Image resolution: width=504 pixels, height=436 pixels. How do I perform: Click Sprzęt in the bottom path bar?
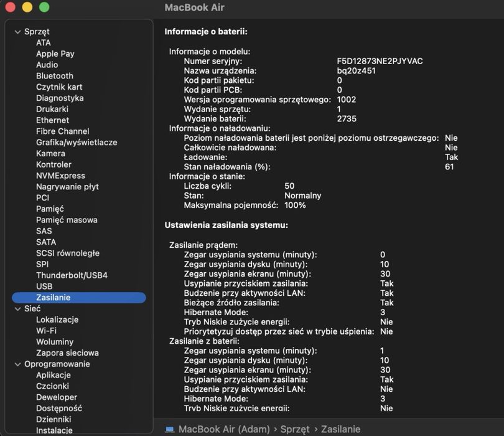pos(295,429)
